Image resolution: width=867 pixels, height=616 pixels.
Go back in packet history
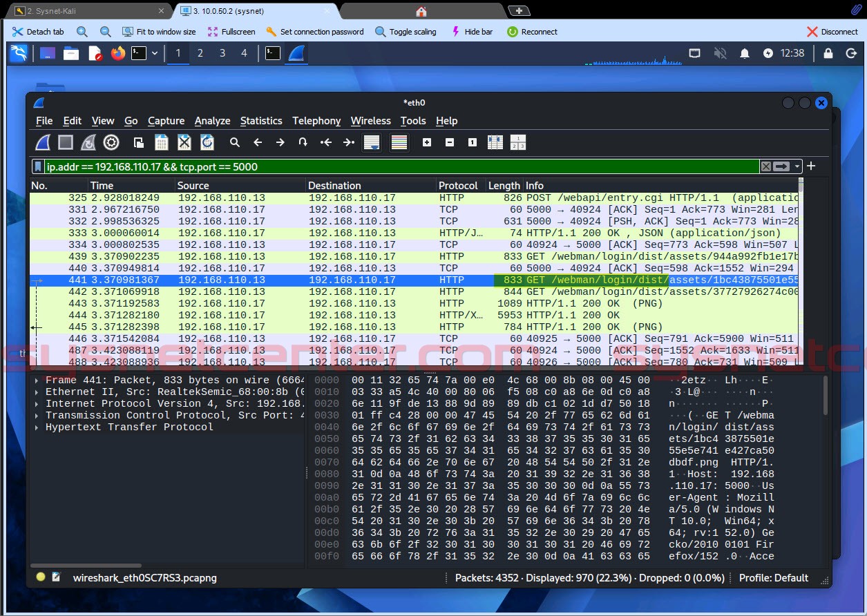[258, 142]
